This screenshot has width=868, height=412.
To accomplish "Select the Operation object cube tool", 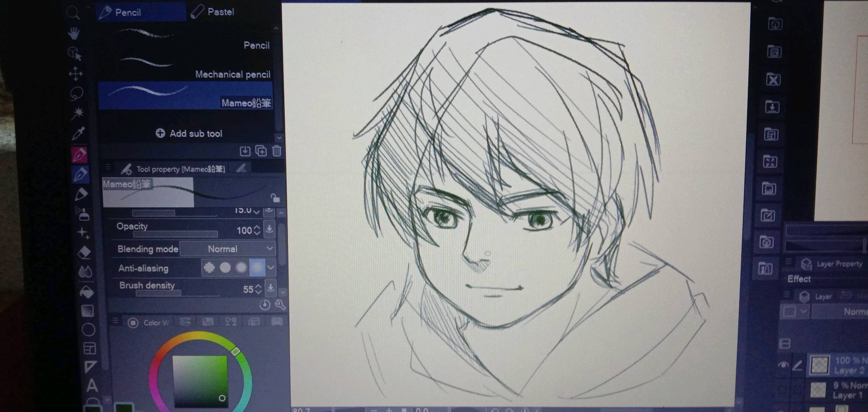I will [x=74, y=54].
